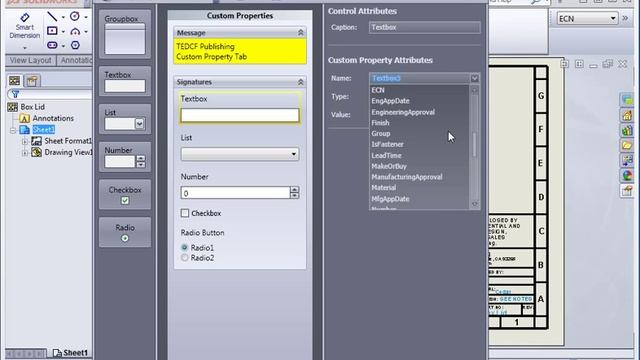Open the Rectangle tool dropdown arrow
Image resolution: width=640 pixels, height=360 pixels.
point(63,31)
